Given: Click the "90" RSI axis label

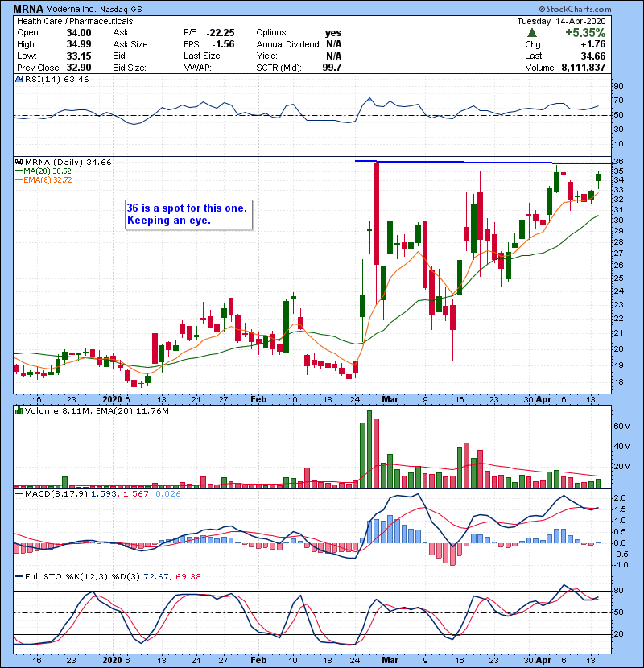Looking at the screenshot, I should point(618,85).
